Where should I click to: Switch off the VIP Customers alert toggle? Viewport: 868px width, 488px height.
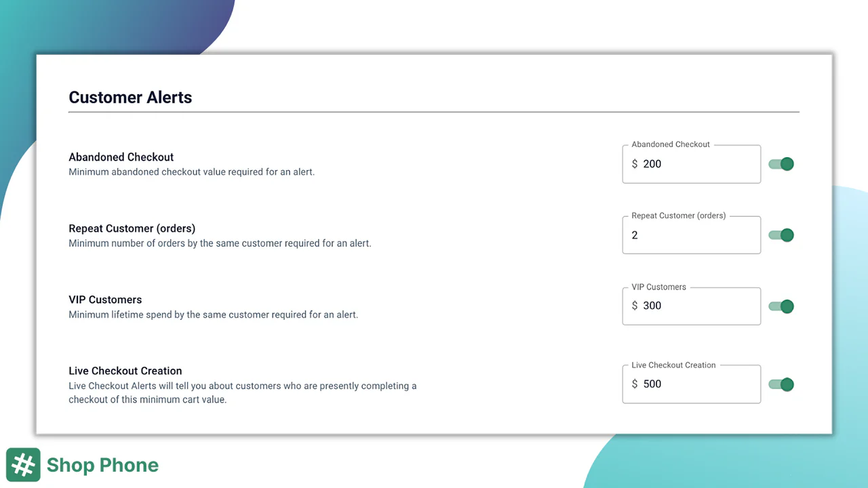coord(781,306)
